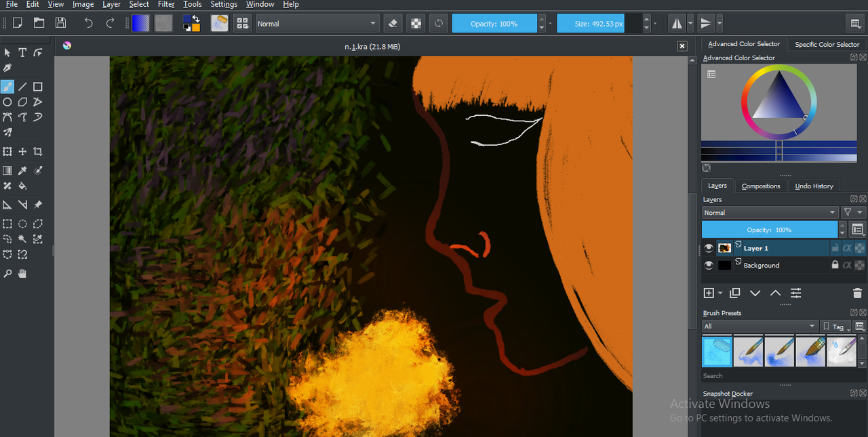Open the brush presets All tag dropdown
The image size is (868, 437).
coord(759,327)
